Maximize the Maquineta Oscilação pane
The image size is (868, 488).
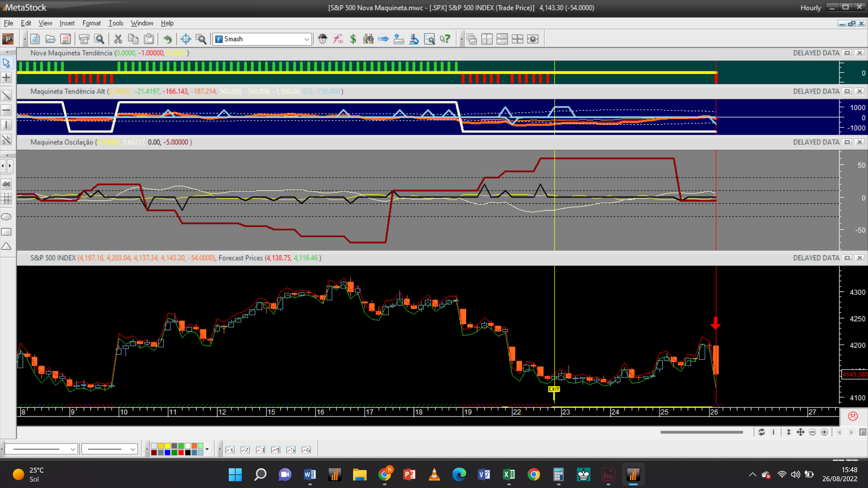point(848,142)
